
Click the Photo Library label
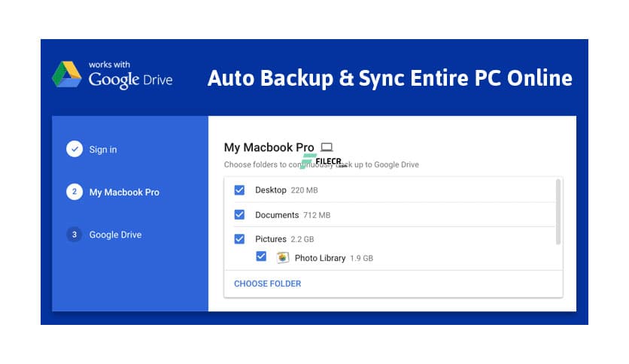(x=320, y=258)
